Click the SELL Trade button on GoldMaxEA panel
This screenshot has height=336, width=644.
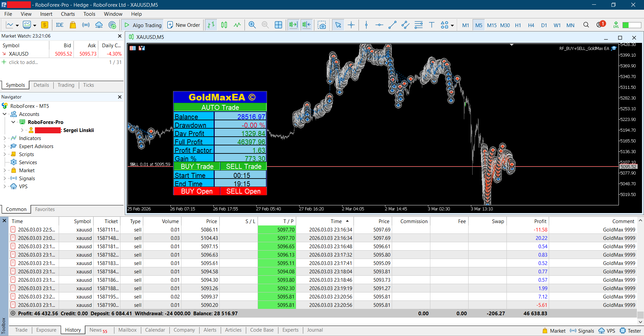244,166
